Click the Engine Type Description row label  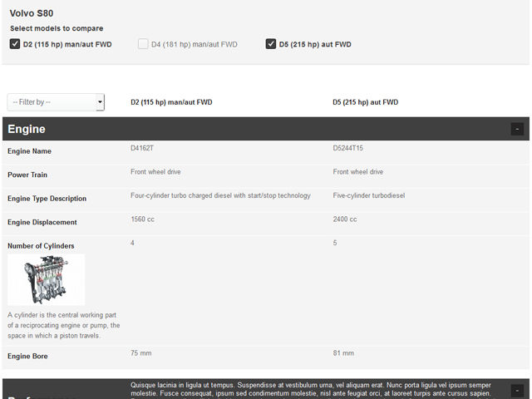pos(47,199)
